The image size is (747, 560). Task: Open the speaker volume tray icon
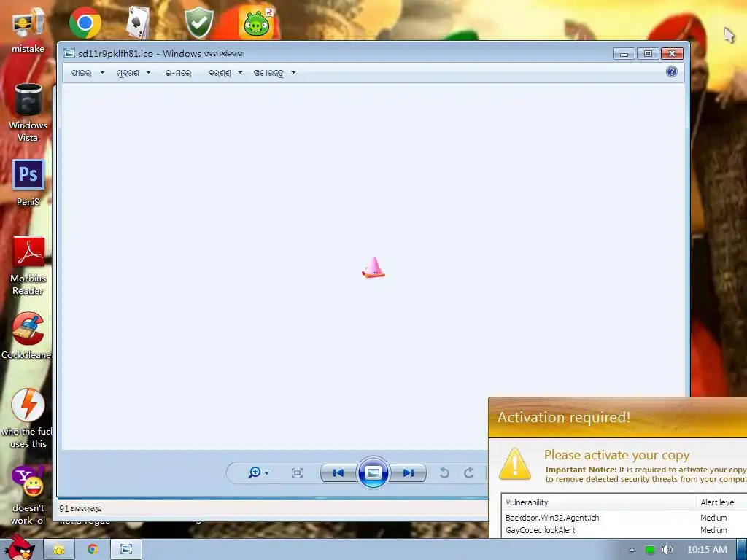[x=667, y=550]
